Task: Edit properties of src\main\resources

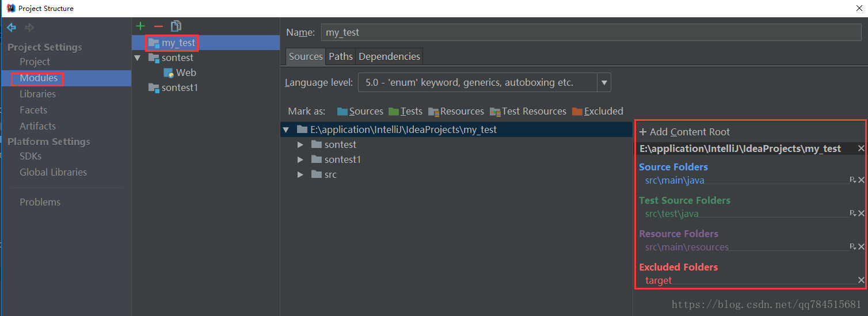Action: pyautogui.click(x=853, y=247)
